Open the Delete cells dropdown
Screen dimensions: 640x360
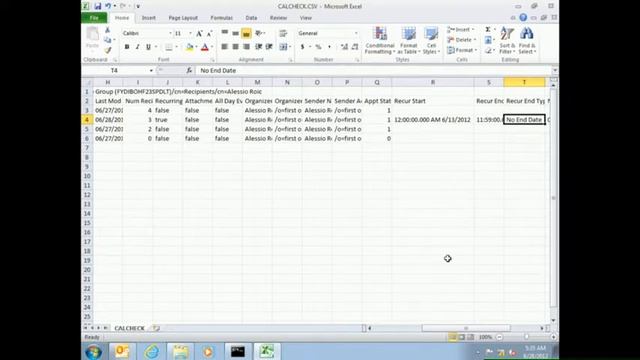[461, 40]
